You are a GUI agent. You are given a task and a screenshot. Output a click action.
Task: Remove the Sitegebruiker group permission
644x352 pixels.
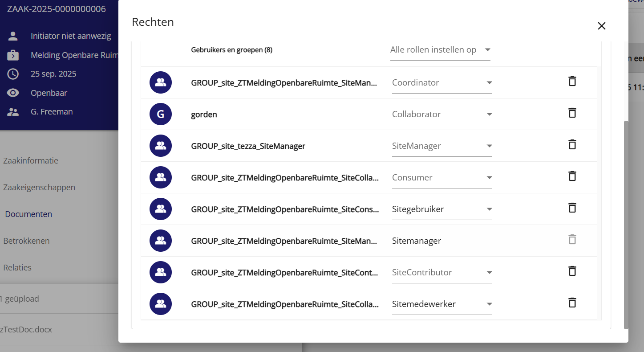pos(572,208)
